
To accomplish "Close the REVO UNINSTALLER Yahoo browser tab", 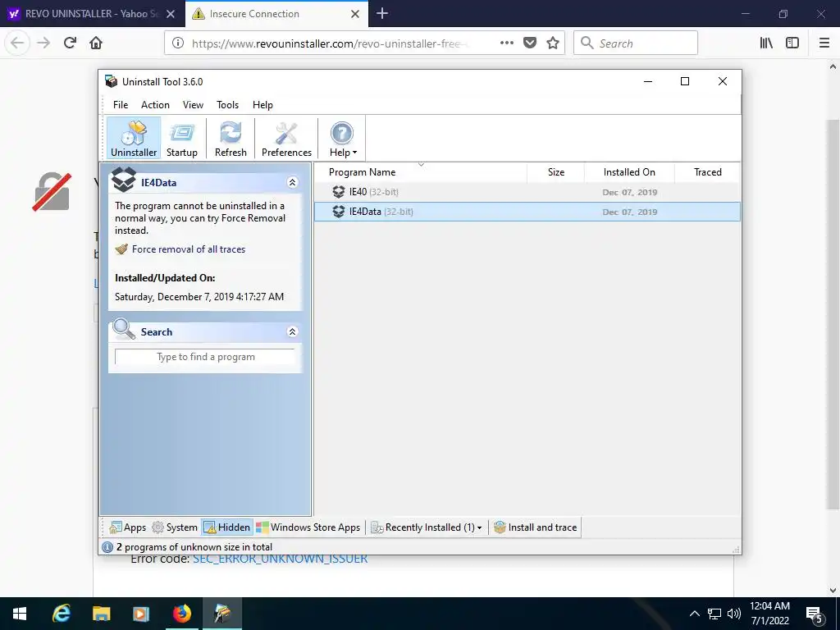I will 171,14.
